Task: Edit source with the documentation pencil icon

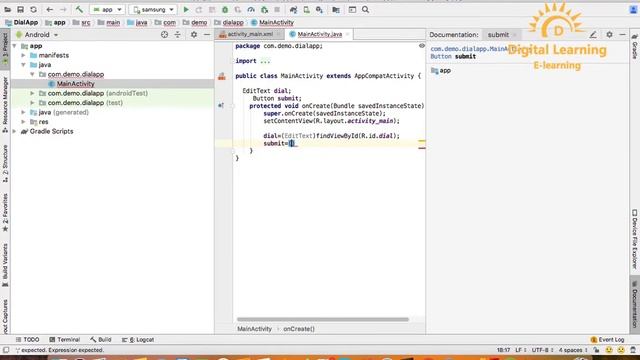Action: point(593,35)
